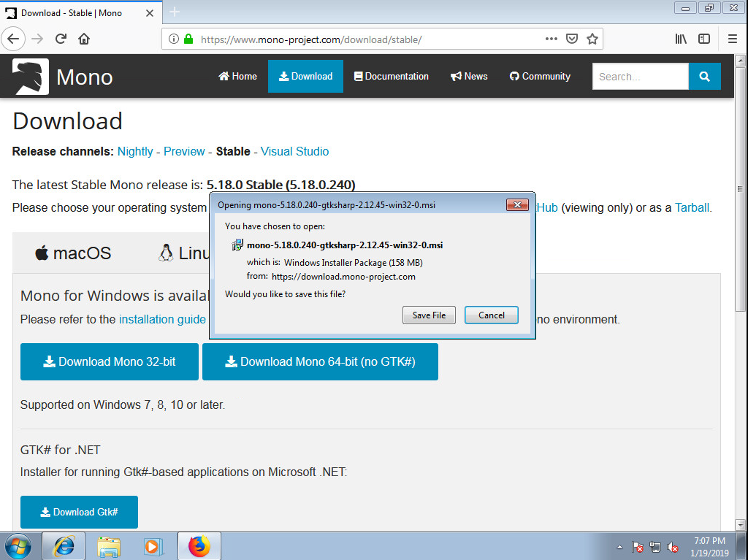Screen dimensions: 748x560
Task: Click the muted volume tray icon
Action: tap(673, 547)
